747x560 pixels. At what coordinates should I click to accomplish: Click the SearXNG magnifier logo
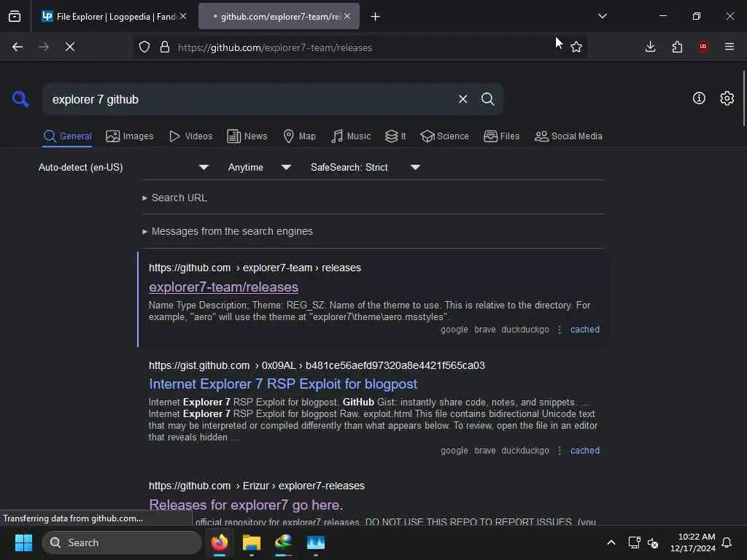(20, 99)
